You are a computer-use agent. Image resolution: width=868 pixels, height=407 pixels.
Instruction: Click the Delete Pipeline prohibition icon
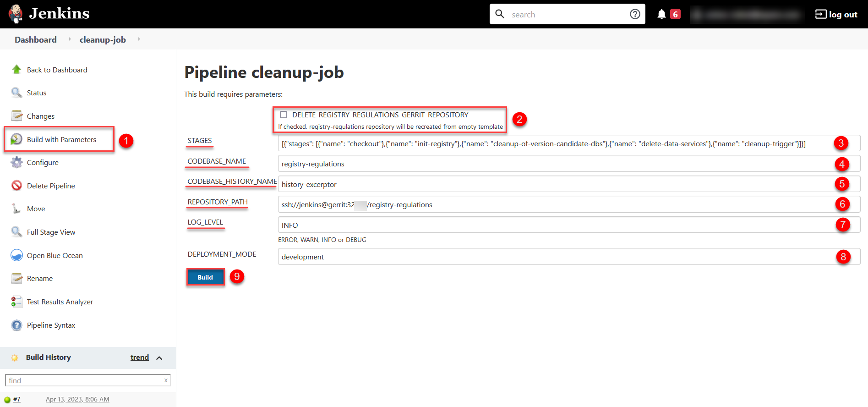coord(16,186)
